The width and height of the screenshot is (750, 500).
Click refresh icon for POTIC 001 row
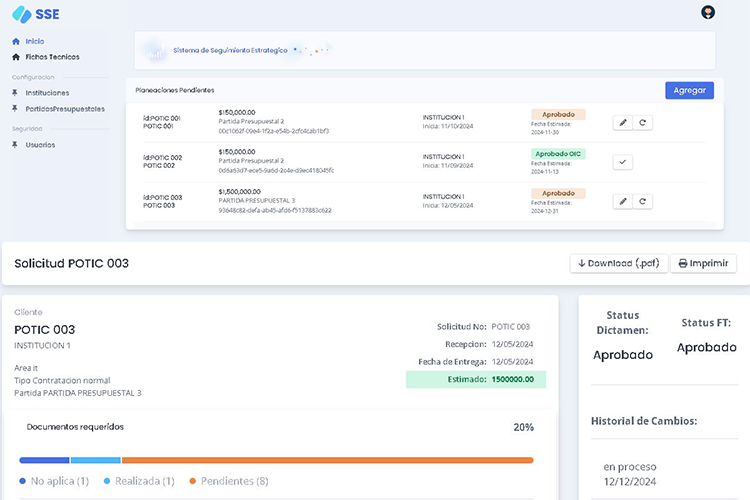click(643, 122)
